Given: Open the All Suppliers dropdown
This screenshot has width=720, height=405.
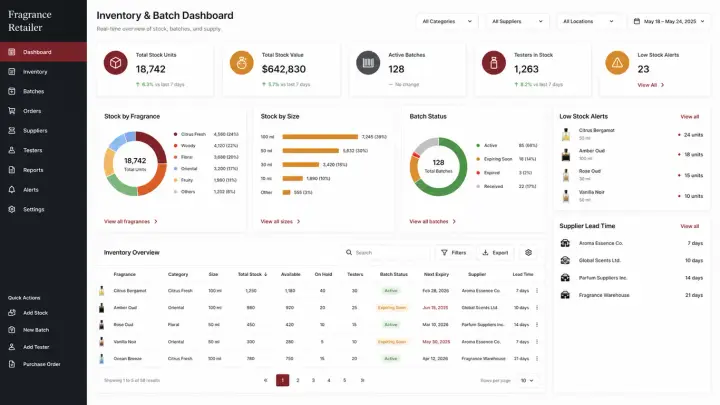Looking at the screenshot, I should [x=517, y=22].
